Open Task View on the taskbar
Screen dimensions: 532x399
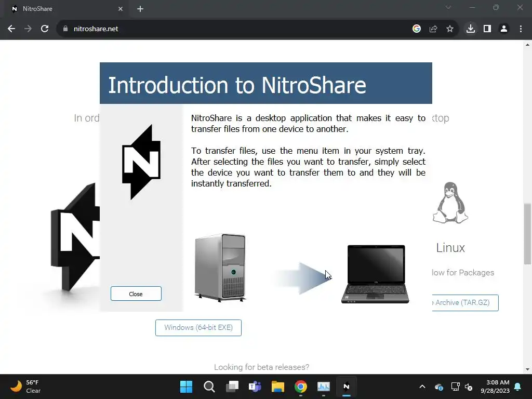point(232,387)
